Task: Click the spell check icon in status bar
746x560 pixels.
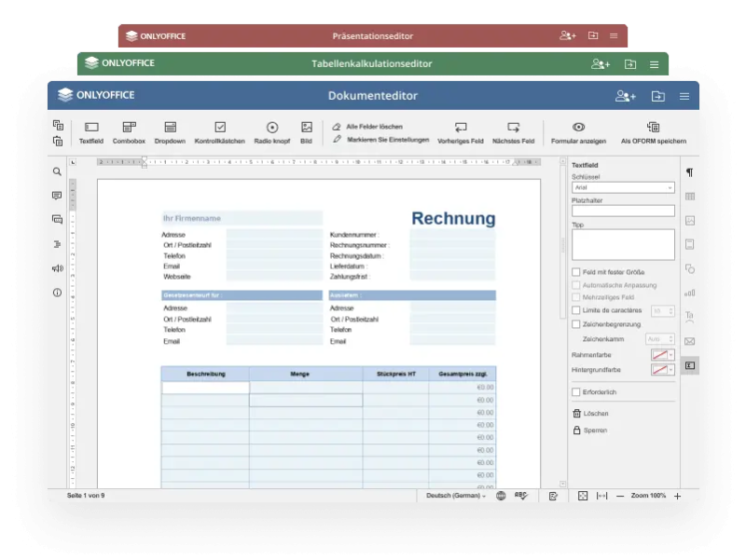Action: 520,496
